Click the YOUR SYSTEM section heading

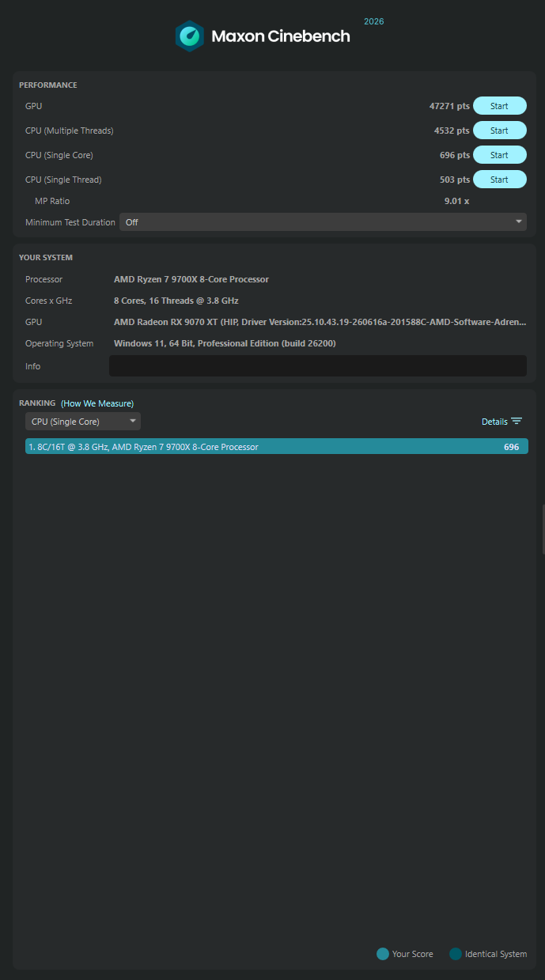coord(46,257)
